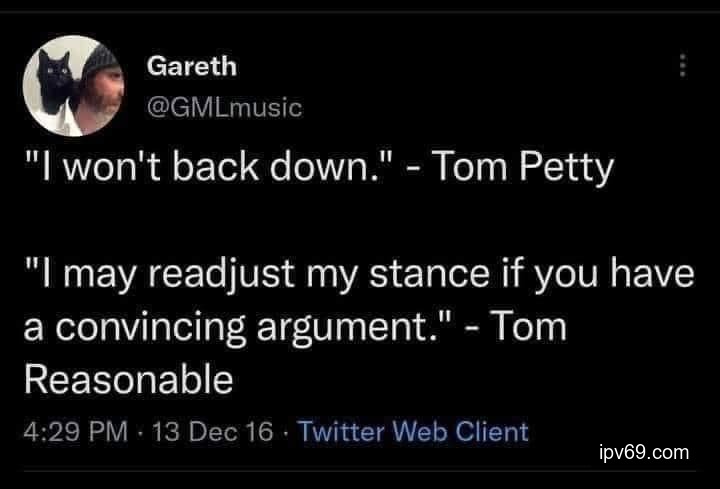Open the @GMLmusic handle link
Viewport: 720px width, 489px height.
[224, 106]
